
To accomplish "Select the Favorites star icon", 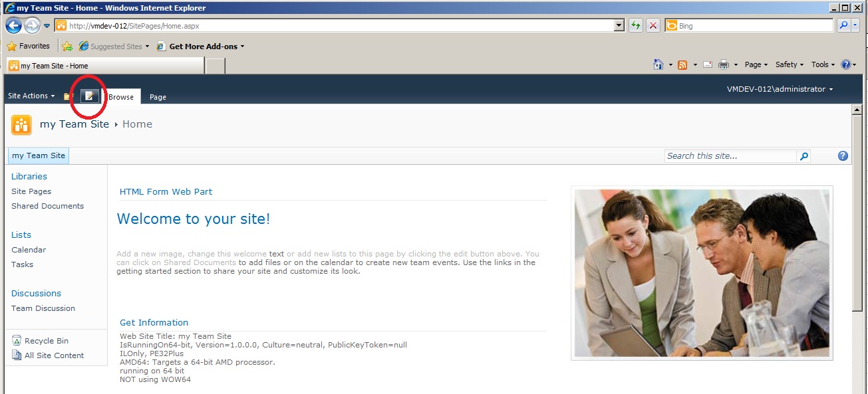I will 13,46.
